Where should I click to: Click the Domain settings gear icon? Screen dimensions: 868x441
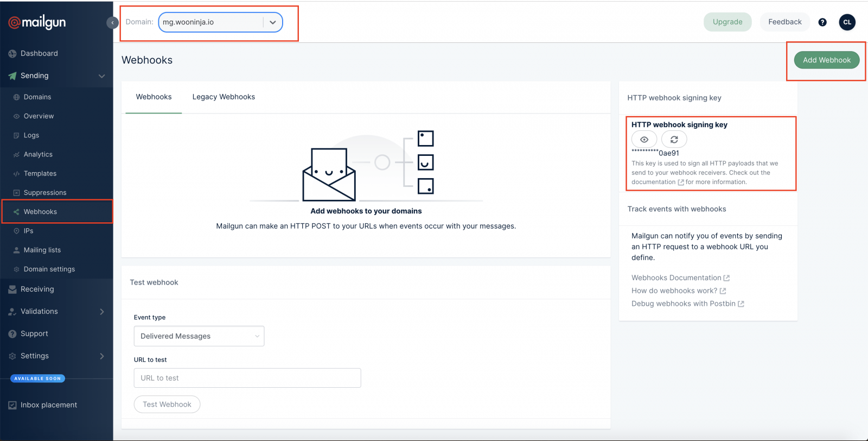tap(16, 269)
